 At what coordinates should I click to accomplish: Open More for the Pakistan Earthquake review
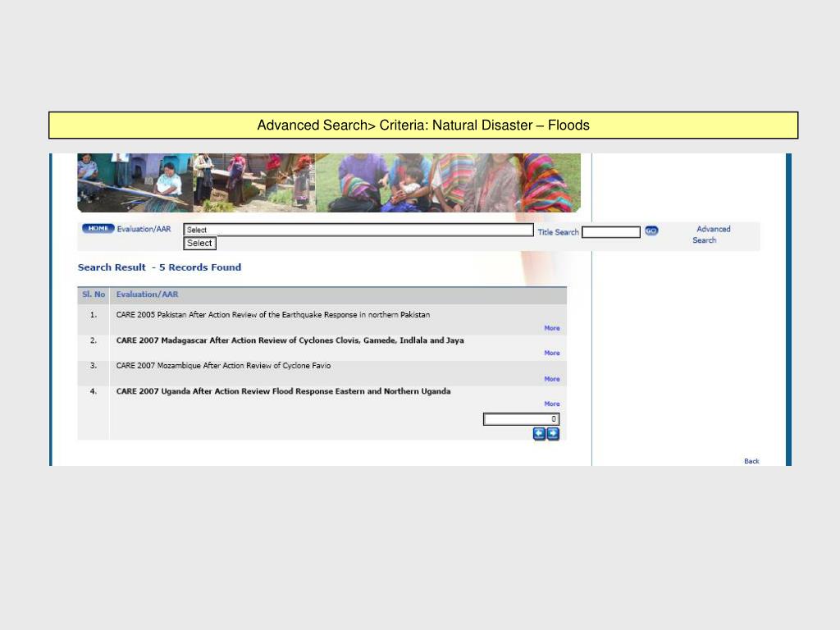tap(552, 328)
